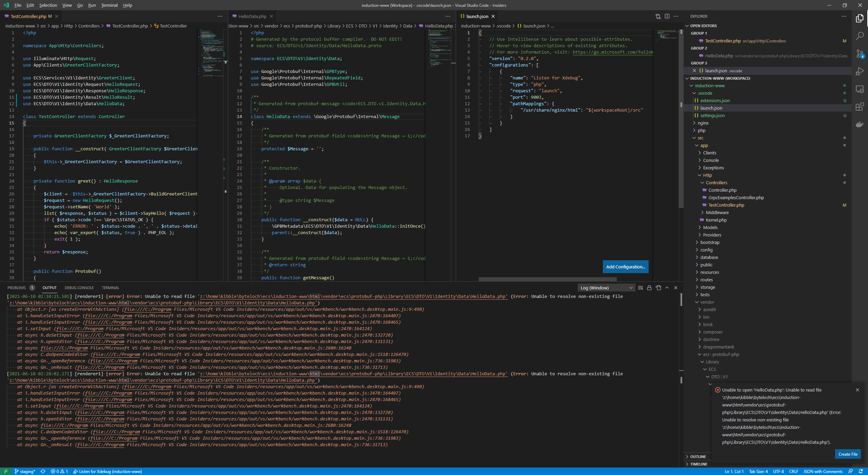Split the launch.json editor
Screen dimensions: 868x475
[667, 16]
